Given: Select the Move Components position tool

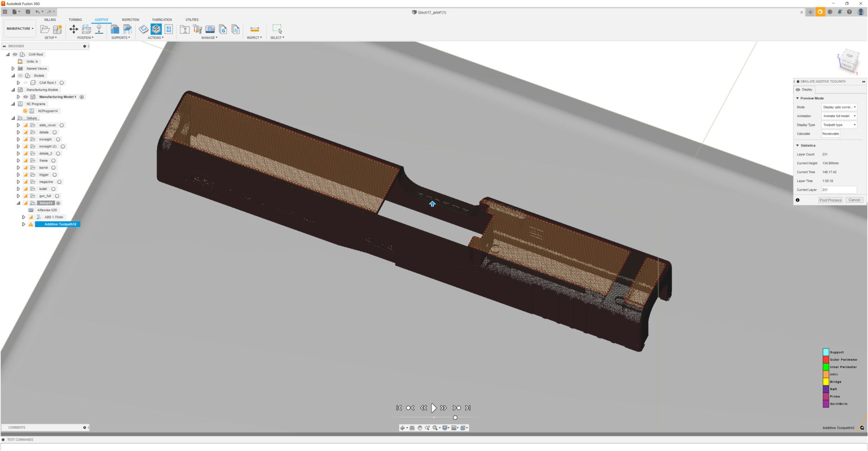Looking at the screenshot, I should click(x=74, y=29).
